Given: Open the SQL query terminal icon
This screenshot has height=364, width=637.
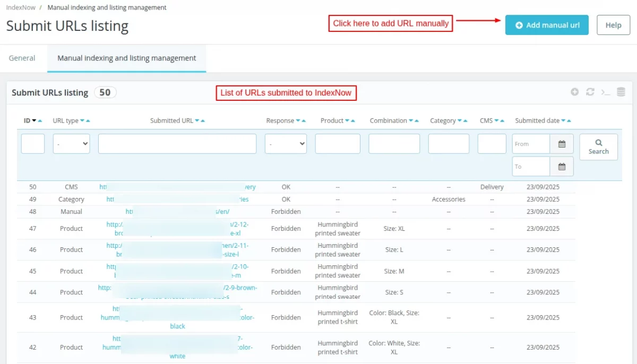Looking at the screenshot, I should coord(605,92).
